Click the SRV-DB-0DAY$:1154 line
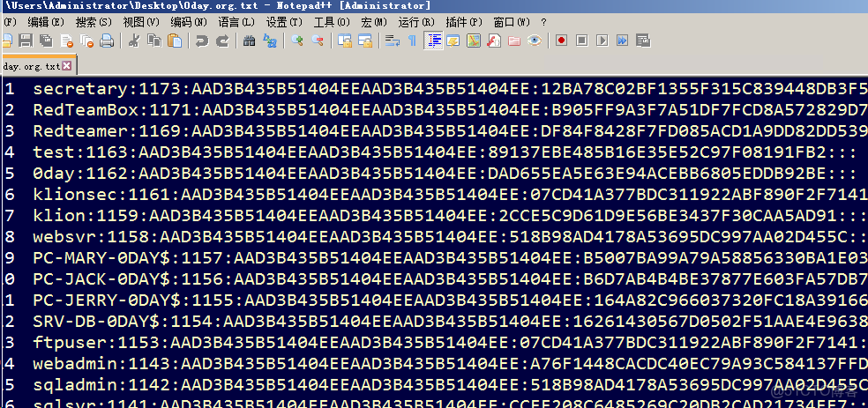This screenshot has width=868, height=408. point(451,323)
